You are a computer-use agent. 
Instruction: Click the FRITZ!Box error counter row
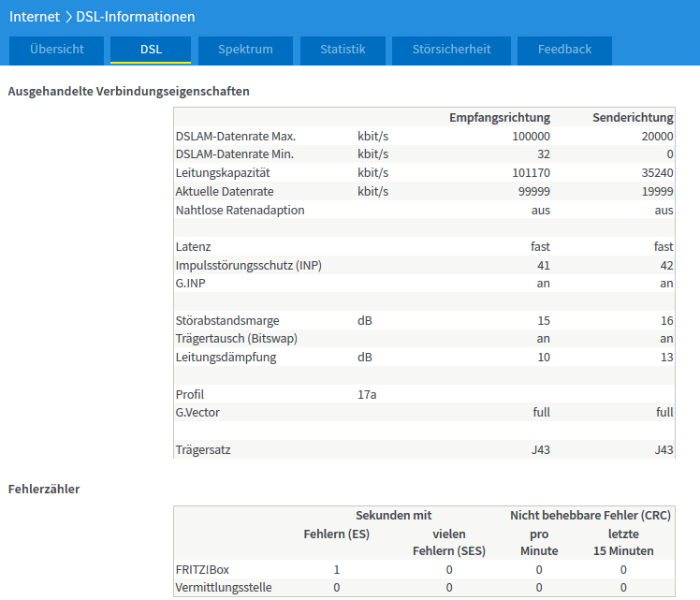click(x=202, y=569)
